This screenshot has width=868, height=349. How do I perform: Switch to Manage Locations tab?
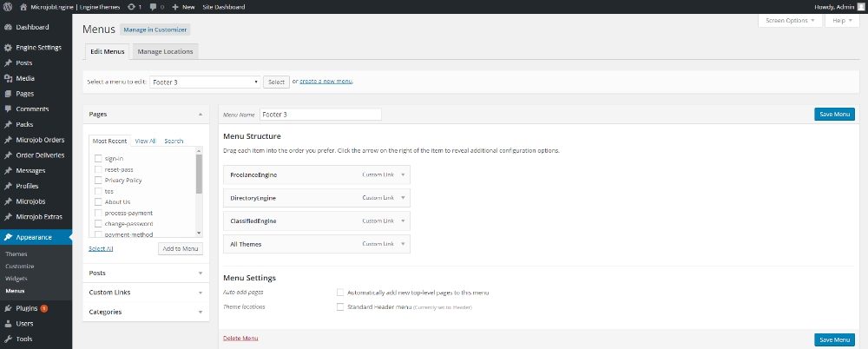[166, 52]
